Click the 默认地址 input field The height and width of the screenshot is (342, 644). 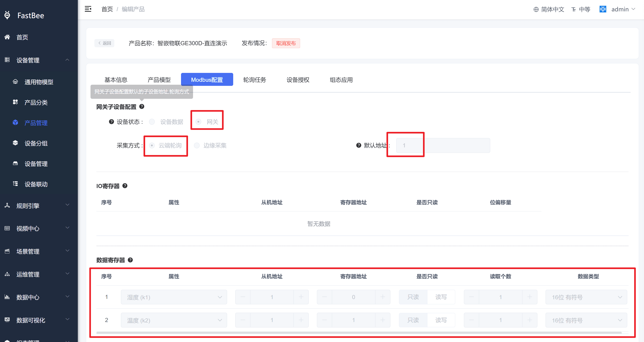point(443,145)
